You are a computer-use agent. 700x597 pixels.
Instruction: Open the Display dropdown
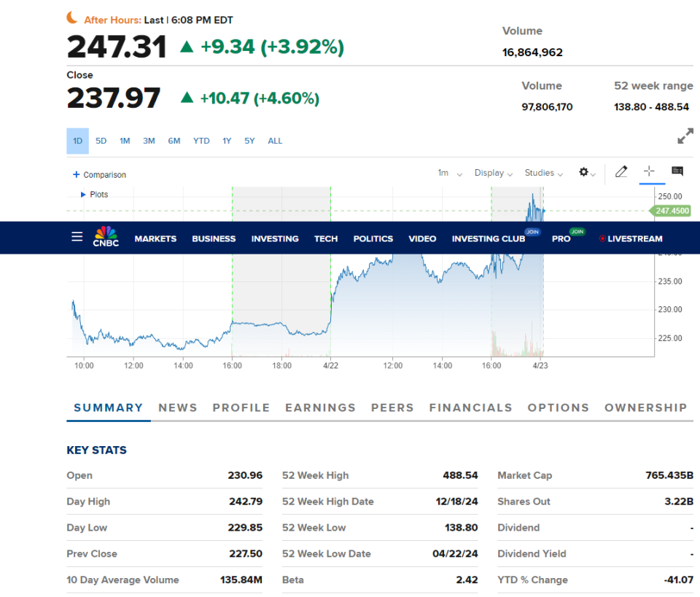tap(493, 173)
